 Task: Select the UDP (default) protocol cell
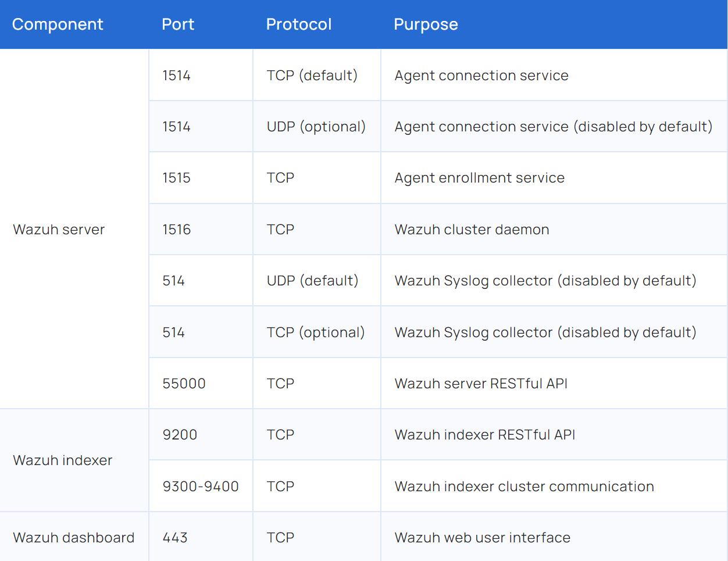click(313, 281)
